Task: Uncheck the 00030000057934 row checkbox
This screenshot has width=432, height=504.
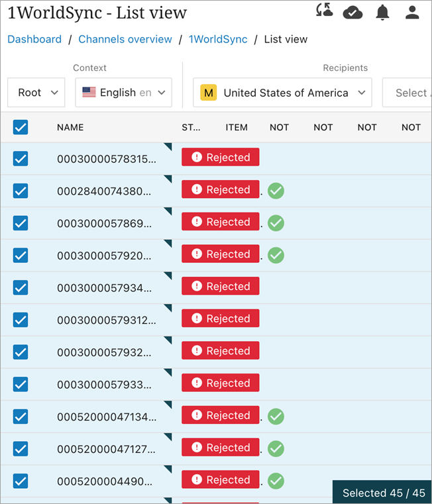Action: 21,287
